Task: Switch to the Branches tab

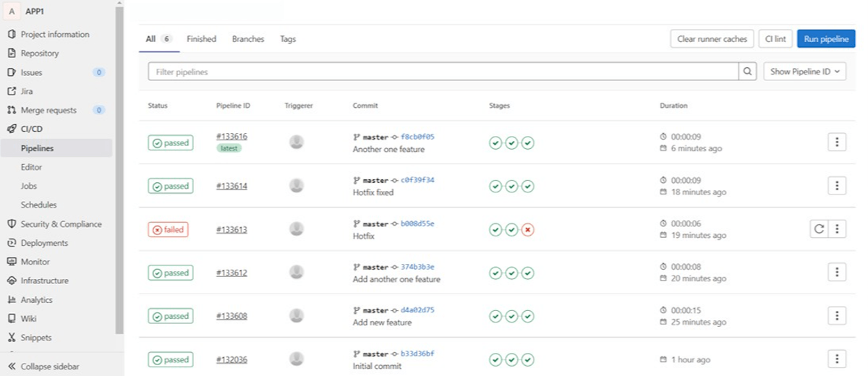Action: (x=248, y=39)
